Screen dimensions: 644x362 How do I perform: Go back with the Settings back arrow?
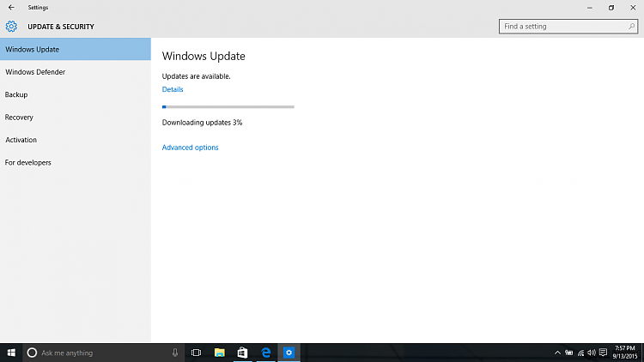(11, 8)
